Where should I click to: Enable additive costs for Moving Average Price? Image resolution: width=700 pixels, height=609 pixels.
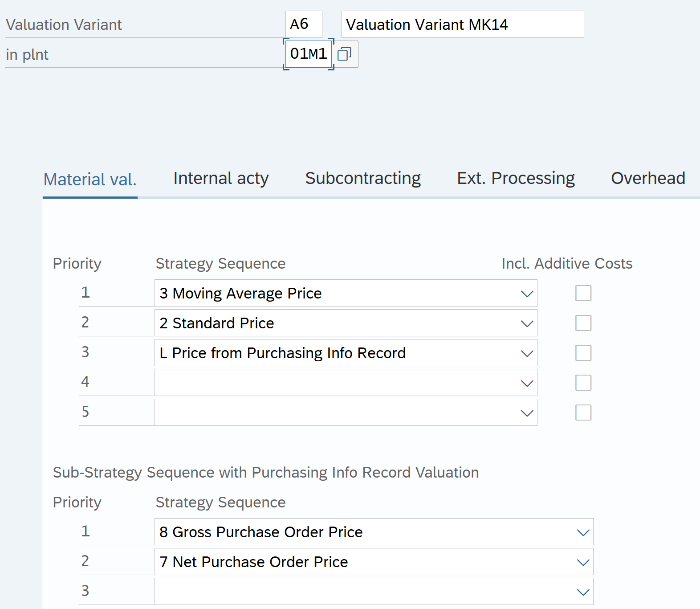[583, 293]
